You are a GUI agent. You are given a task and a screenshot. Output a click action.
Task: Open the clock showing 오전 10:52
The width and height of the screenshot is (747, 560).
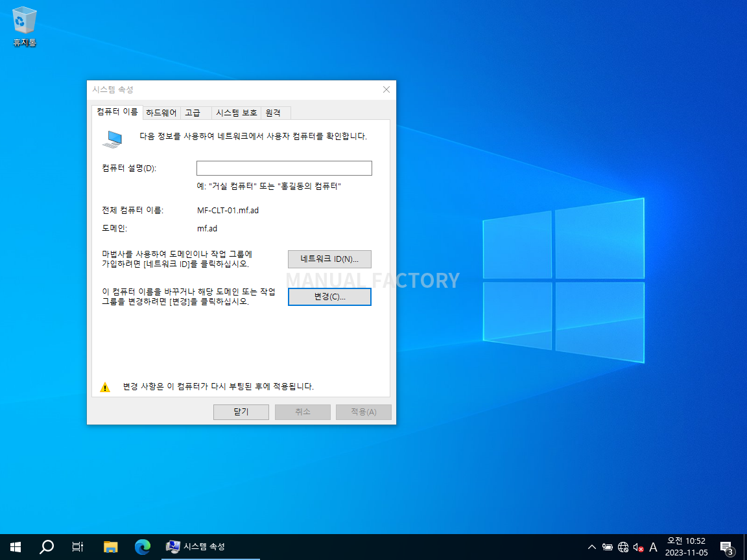click(687, 546)
